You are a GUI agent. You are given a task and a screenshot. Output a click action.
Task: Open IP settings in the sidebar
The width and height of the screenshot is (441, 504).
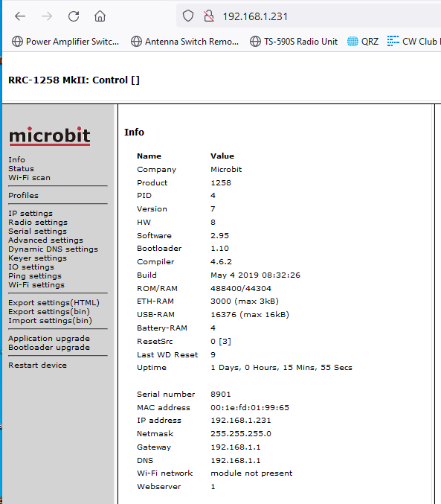click(x=30, y=214)
